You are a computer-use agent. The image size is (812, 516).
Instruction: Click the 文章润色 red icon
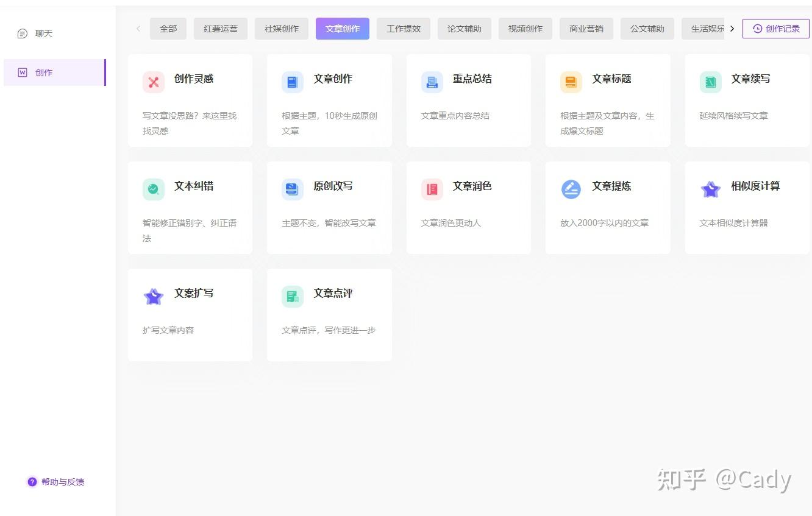(x=432, y=189)
